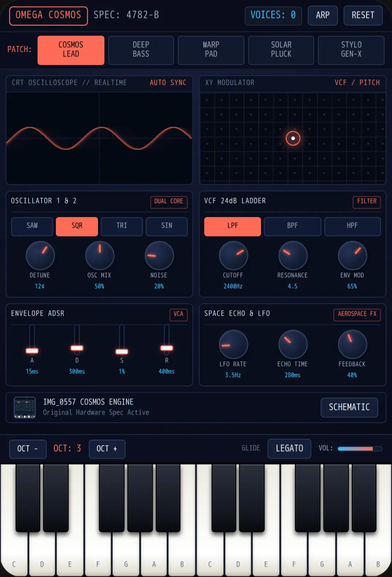This screenshot has height=577, width=392.
Task: Click the 3.5Hz LFO rate value
Action: (x=233, y=375)
